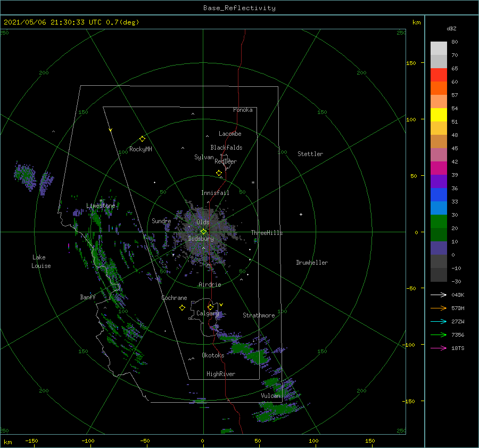Image resolution: width=479 pixels, height=448 pixels.
Task: Click the Sundre city label
Action: (161, 221)
